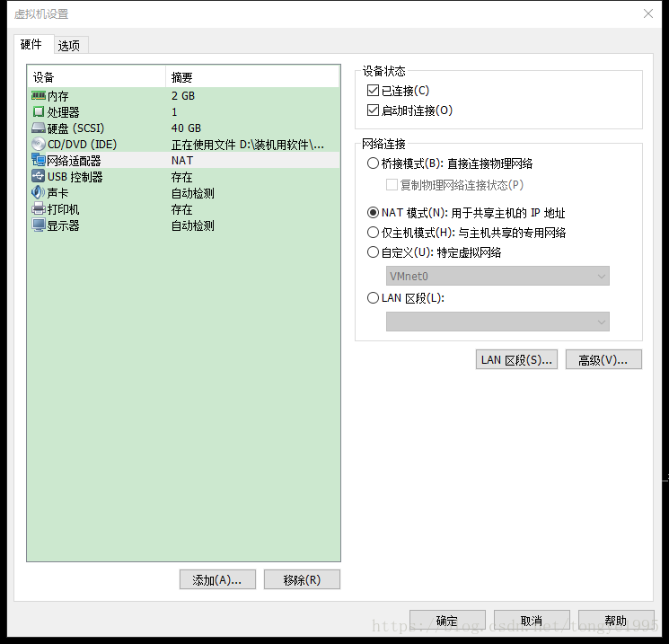Select 显示器 row's 自动检测 summary
The image size is (669, 644).
(x=192, y=225)
